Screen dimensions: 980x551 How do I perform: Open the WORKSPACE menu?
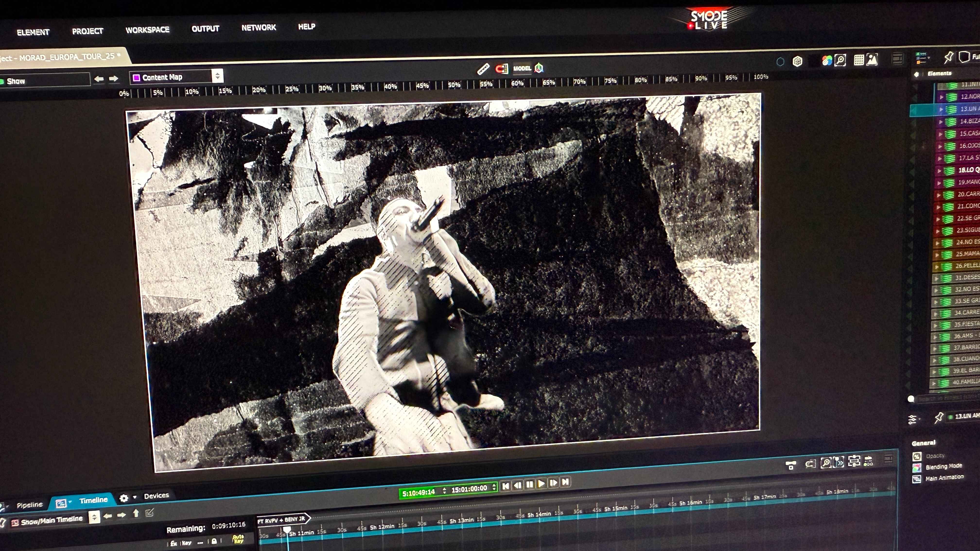148,30
